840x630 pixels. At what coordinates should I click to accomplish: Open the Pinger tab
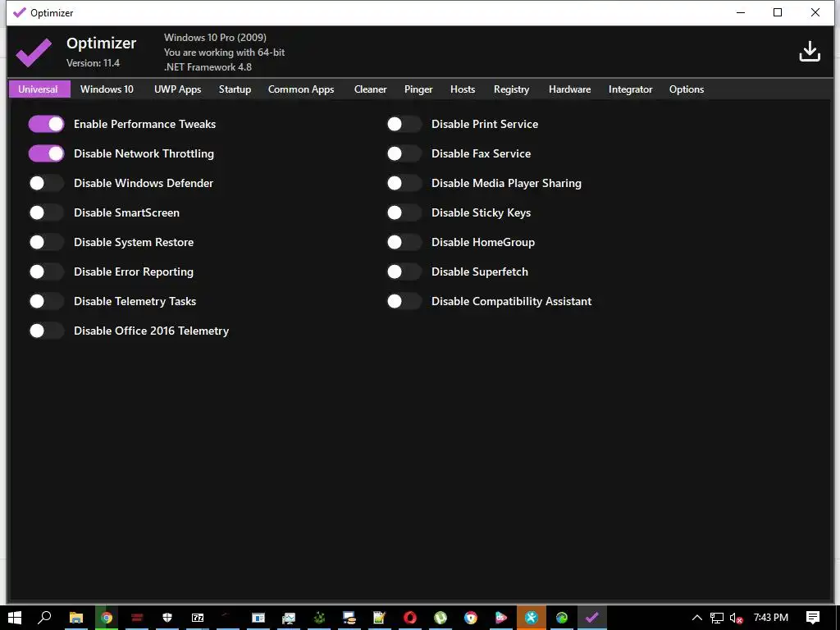pos(418,89)
